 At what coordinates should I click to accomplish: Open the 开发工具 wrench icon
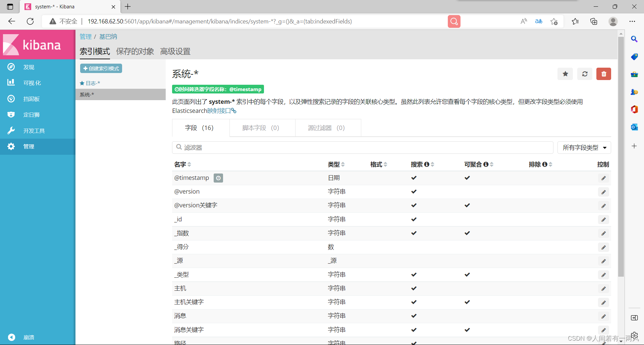[11, 131]
